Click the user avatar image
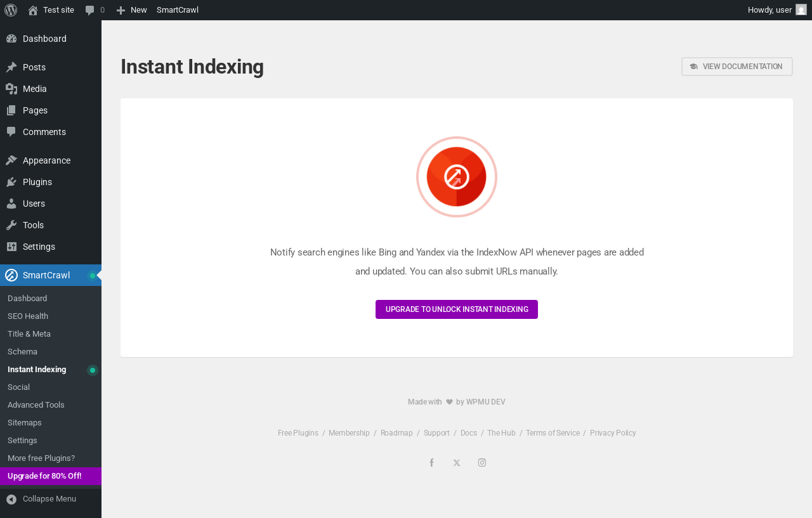Viewport: 812px width, 518px height. pos(801,10)
